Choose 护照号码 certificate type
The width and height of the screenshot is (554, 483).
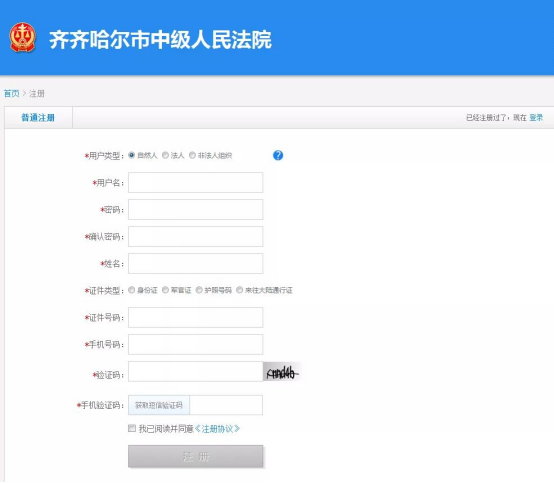(x=199, y=290)
